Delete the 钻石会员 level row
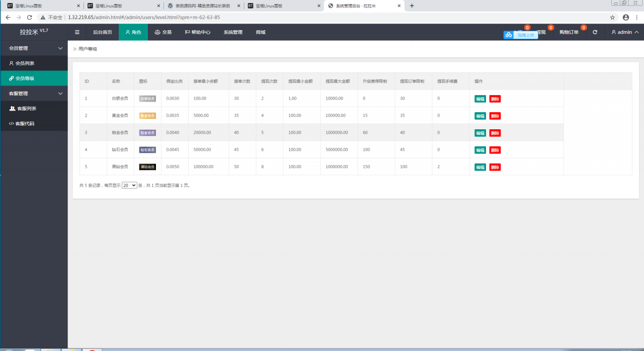The width and height of the screenshot is (644, 351). [x=495, y=150]
